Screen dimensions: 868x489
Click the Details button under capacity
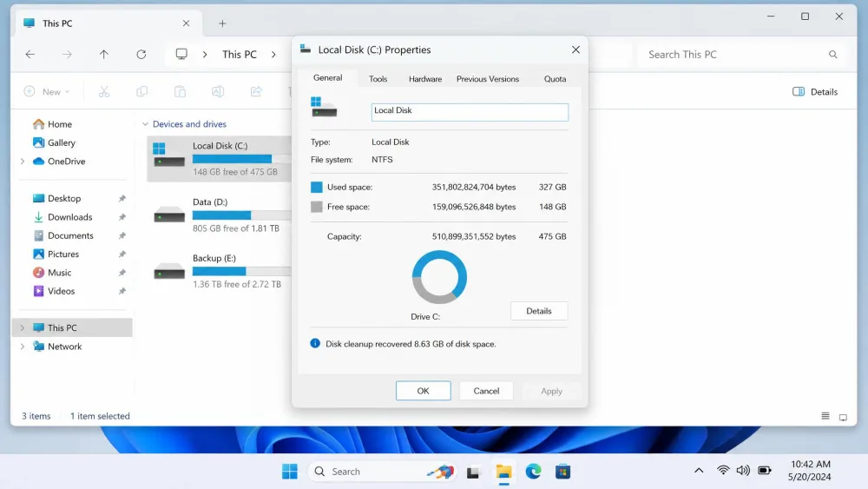(539, 311)
